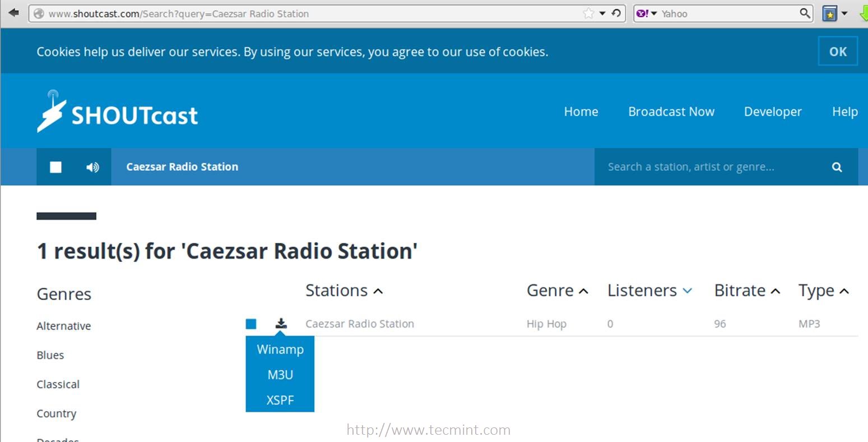This screenshot has width=868, height=442.
Task: Click the "1 result(s)" search results heading
Action: pos(227,251)
